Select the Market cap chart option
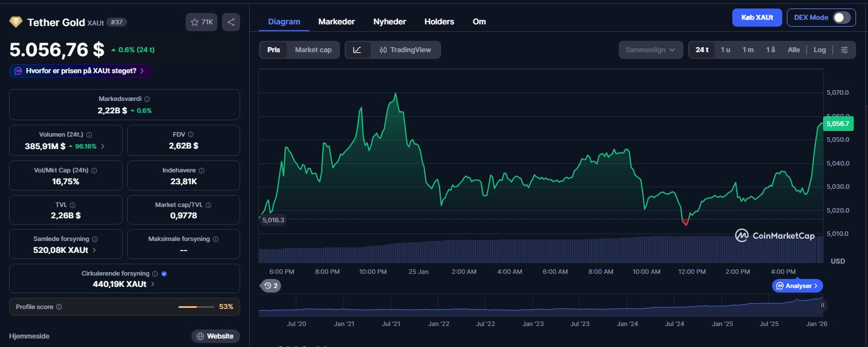 [313, 50]
